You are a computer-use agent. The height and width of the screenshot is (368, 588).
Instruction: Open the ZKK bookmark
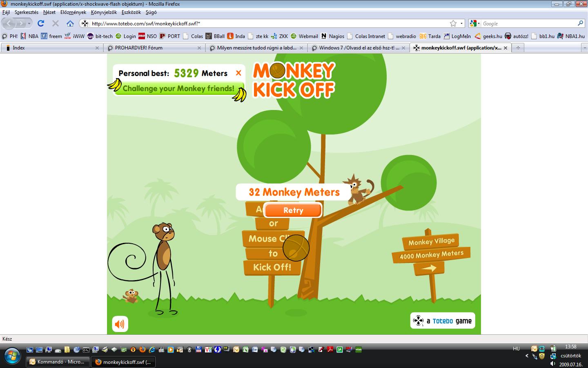(x=280, y=36)
